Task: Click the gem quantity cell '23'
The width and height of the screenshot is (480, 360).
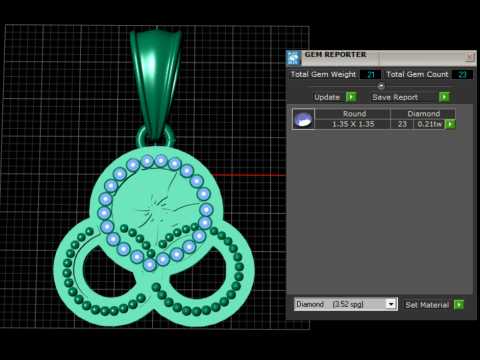Action: pyautogui.click(x=402, y=124)
